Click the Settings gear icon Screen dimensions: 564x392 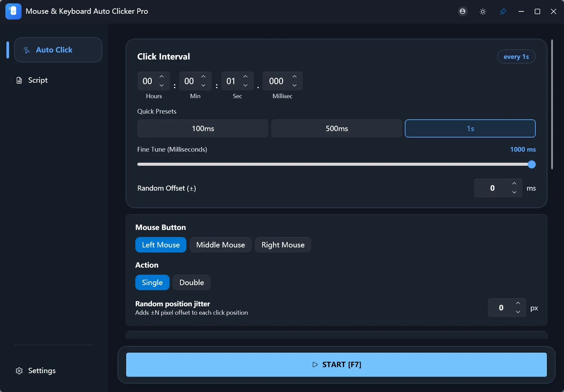(19, 371)
